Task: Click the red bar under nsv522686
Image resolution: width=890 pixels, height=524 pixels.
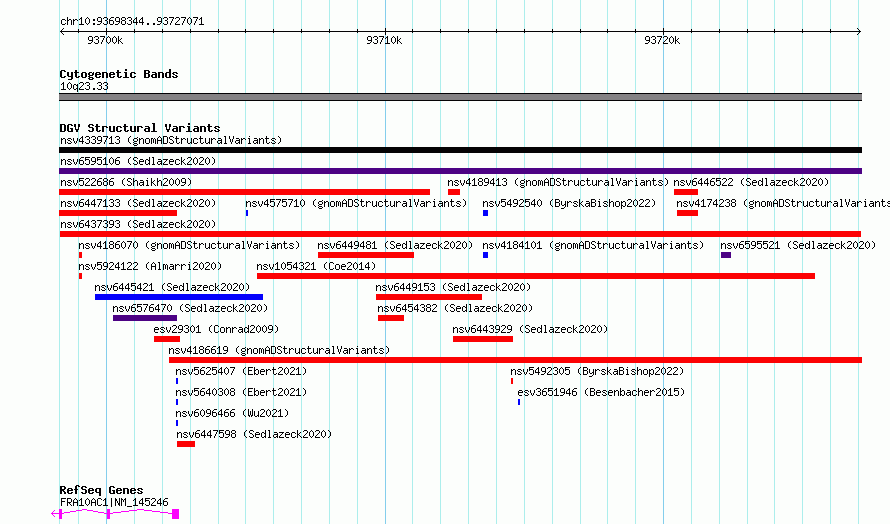Action: click(x=245, y=192)
